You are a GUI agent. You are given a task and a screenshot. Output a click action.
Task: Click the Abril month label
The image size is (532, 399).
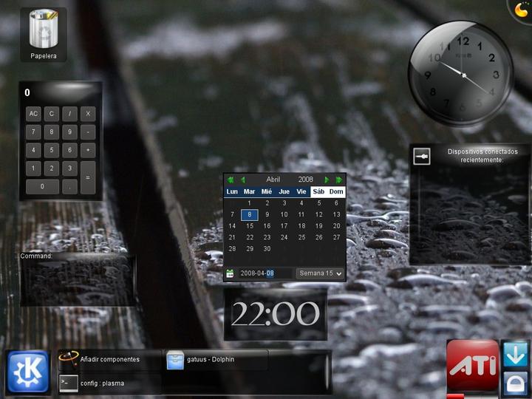click(273, 180)
